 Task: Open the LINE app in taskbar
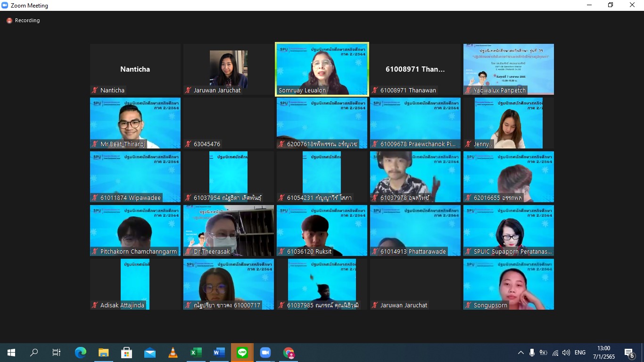pos(242,353)
